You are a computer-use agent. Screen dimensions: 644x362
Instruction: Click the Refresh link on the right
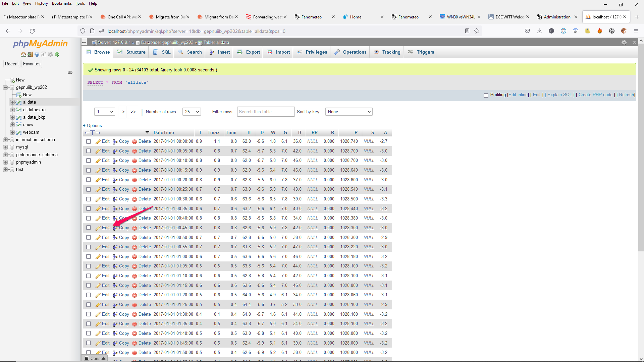click(x=626, y=95)
